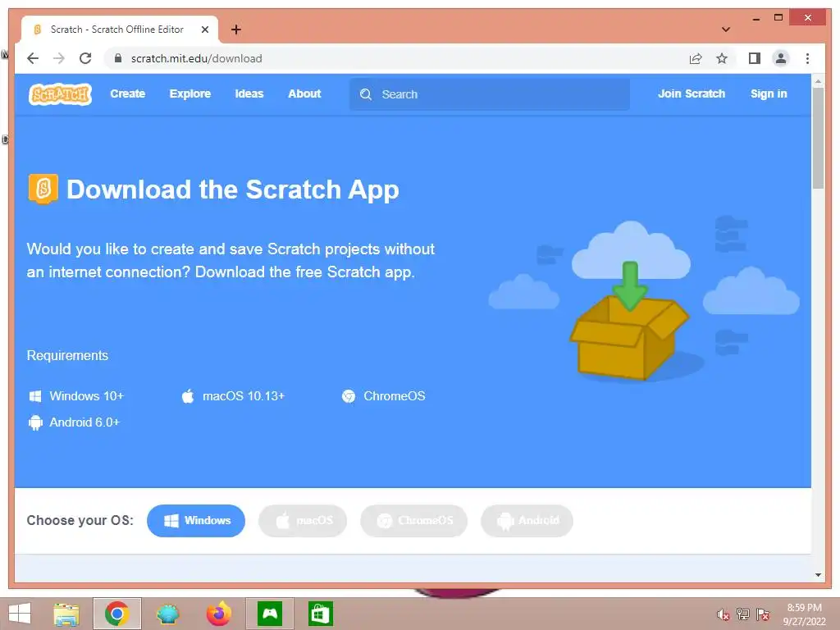The width and height of the screenshot is (840, 630).
Task: Click the scrollbar down arrow
Action: (x=818, y=575)
